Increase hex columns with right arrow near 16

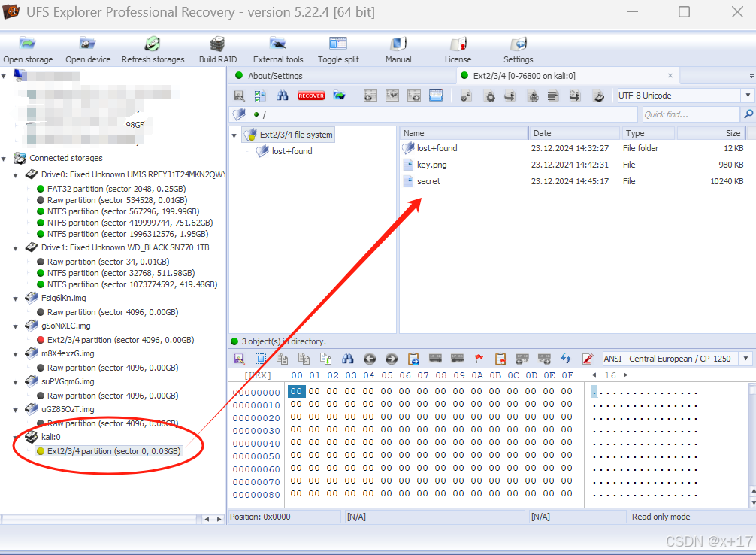[x=626, y=375]
